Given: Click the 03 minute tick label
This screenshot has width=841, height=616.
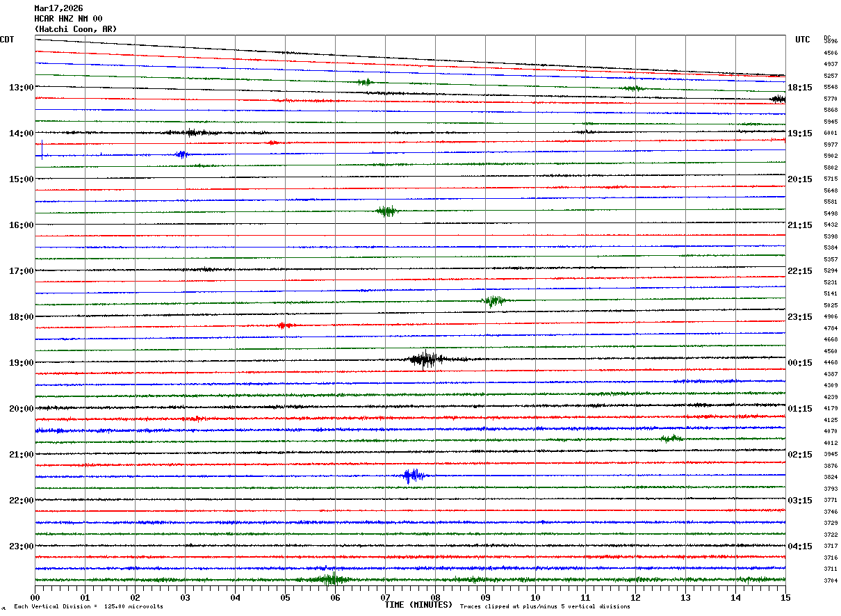Looking at the screenshot, I should click(186, 597).
